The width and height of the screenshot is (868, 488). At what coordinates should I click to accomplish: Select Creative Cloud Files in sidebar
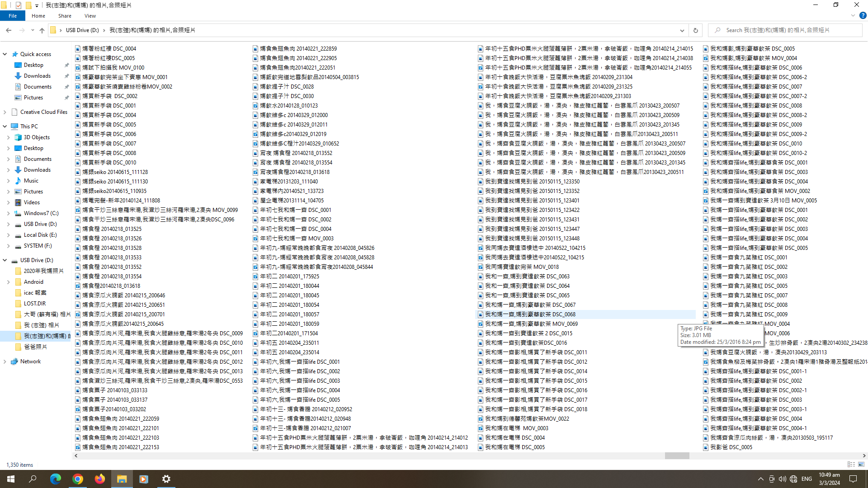click(x=43, y=112)
